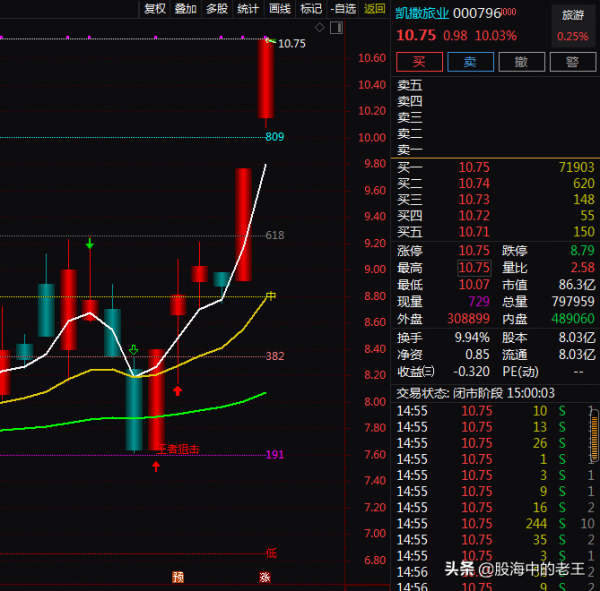Click the 交易状态 status line
600x591 pixels.
coord(475,393)
